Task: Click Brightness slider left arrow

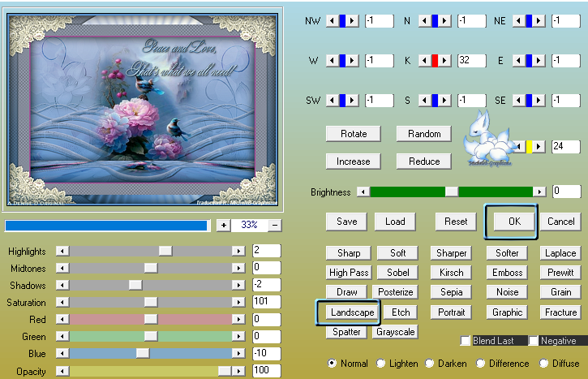Action: 363,192
